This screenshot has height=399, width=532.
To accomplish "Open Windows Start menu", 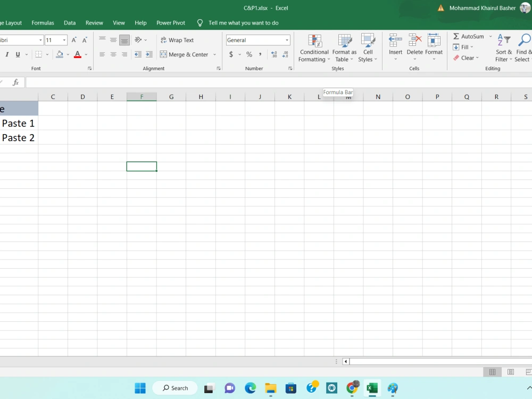I will click(x=140, y=388).
